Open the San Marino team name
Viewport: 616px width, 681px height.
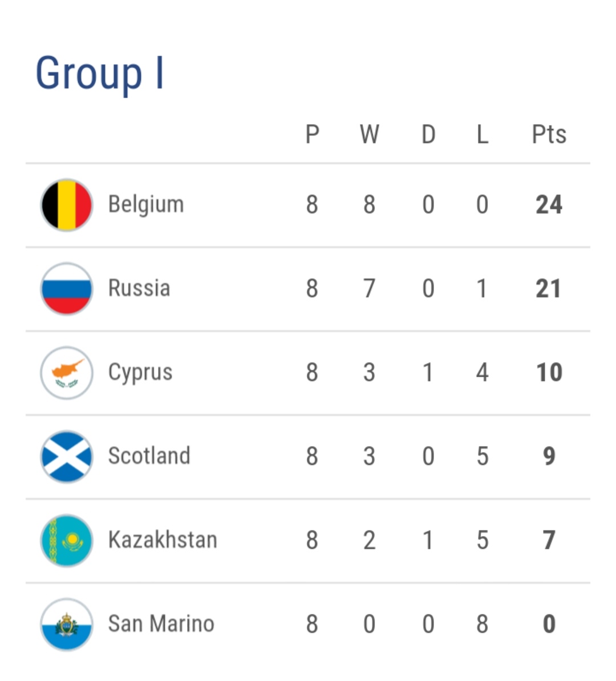click(x=161, y=624)
